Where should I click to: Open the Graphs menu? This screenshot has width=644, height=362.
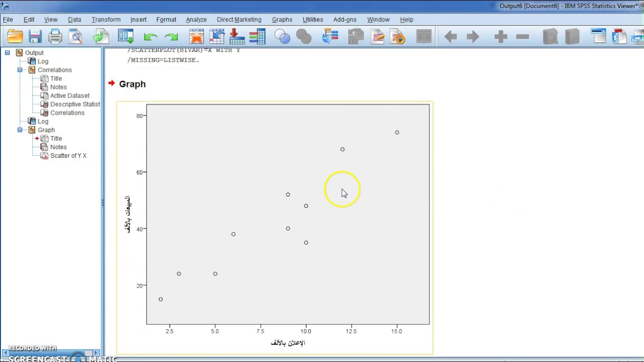[x=282, y=20]
